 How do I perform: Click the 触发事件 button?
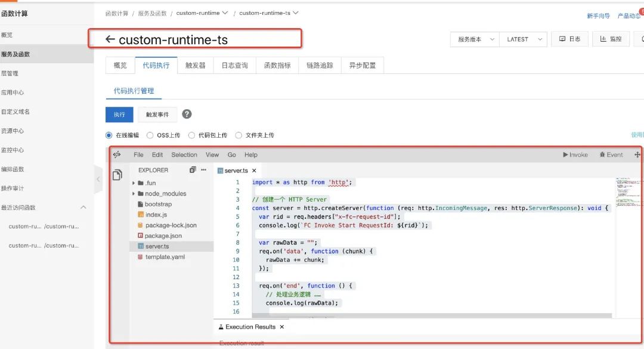click(157, 115)
